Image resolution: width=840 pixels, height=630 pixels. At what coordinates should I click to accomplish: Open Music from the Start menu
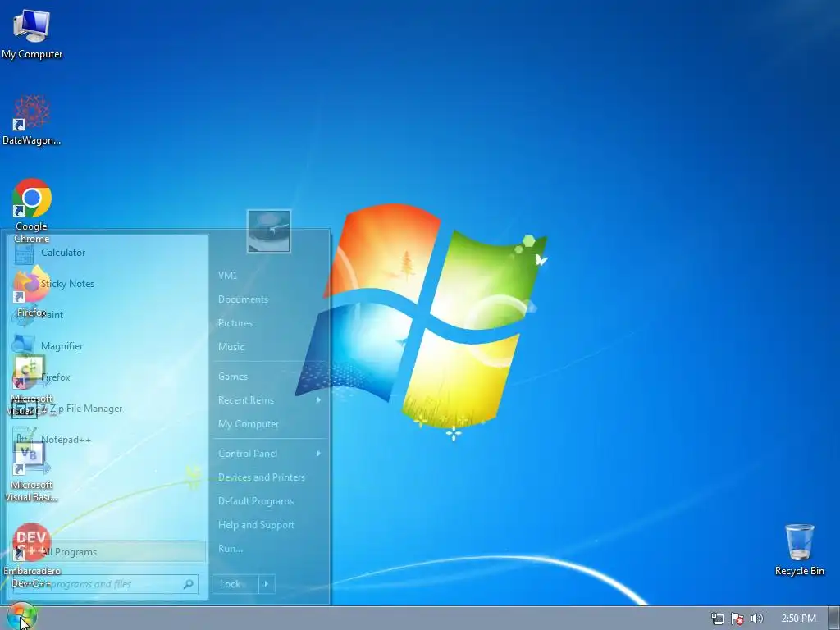(231, 347)
